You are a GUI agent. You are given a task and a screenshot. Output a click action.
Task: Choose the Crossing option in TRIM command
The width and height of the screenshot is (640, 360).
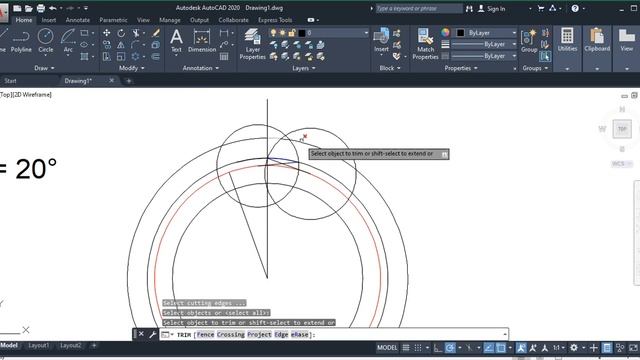(x=231, y=335)
